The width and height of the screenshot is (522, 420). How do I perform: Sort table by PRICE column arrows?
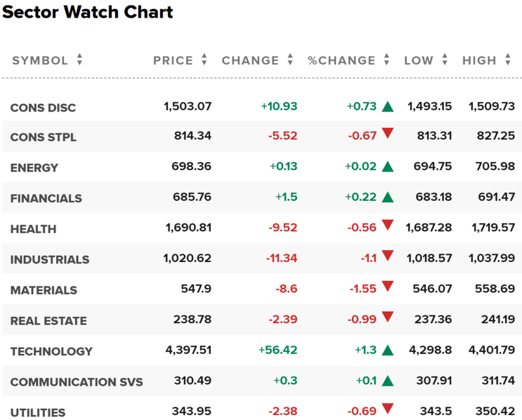pos(204,60)
